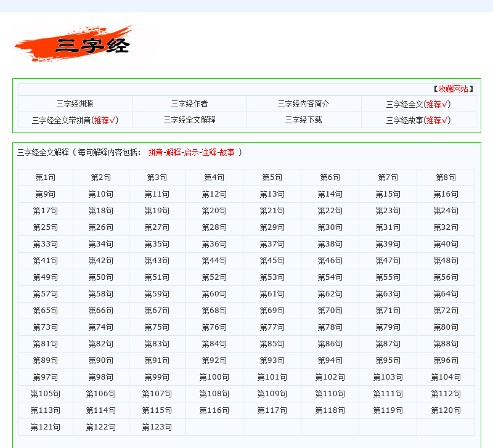This screenshot has width=493, height=448.
Task: View the 第80句 entry
Action: 446,328
